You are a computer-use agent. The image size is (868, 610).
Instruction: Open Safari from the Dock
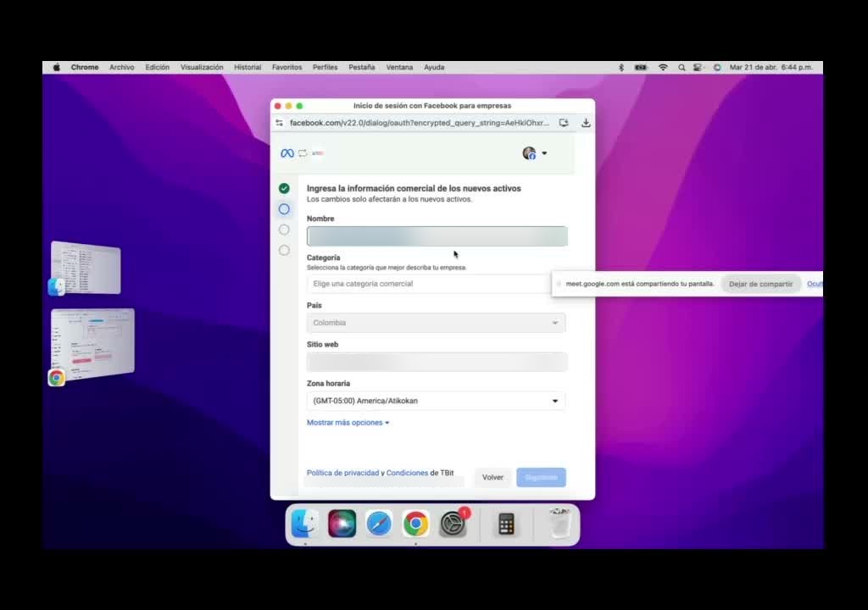pyautogui.click(x=379, y=524)
